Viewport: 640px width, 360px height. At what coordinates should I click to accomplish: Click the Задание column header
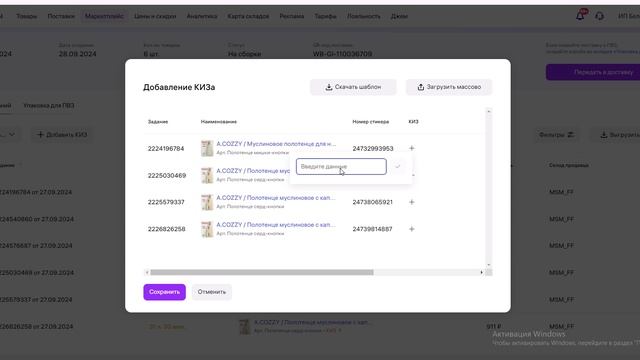point(158,122)
